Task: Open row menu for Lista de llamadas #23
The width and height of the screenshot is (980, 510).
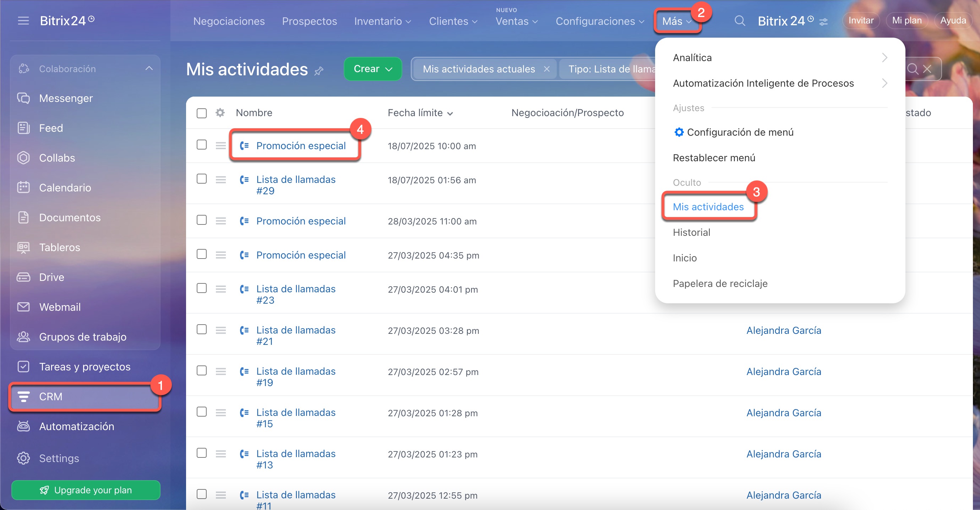Action: [x=220, y=289]
